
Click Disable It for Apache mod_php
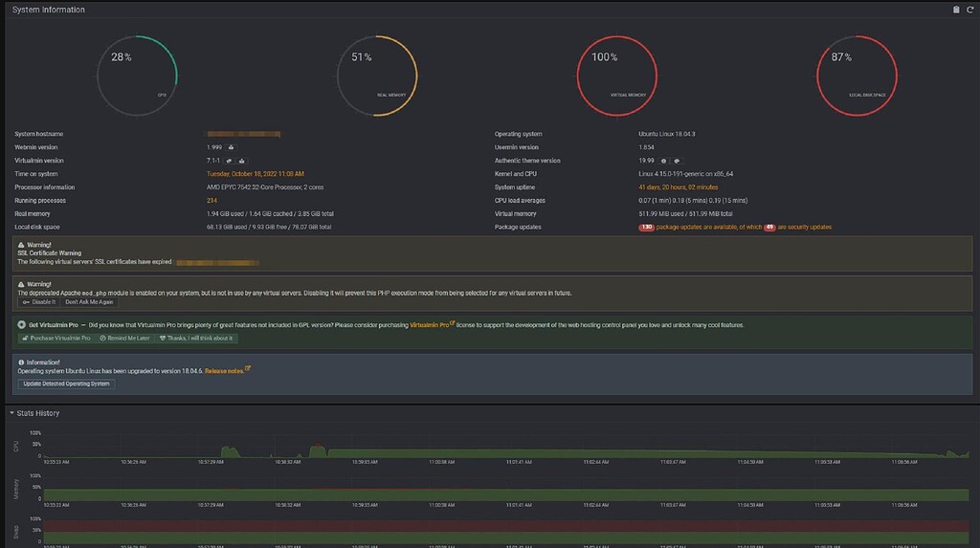38,302
